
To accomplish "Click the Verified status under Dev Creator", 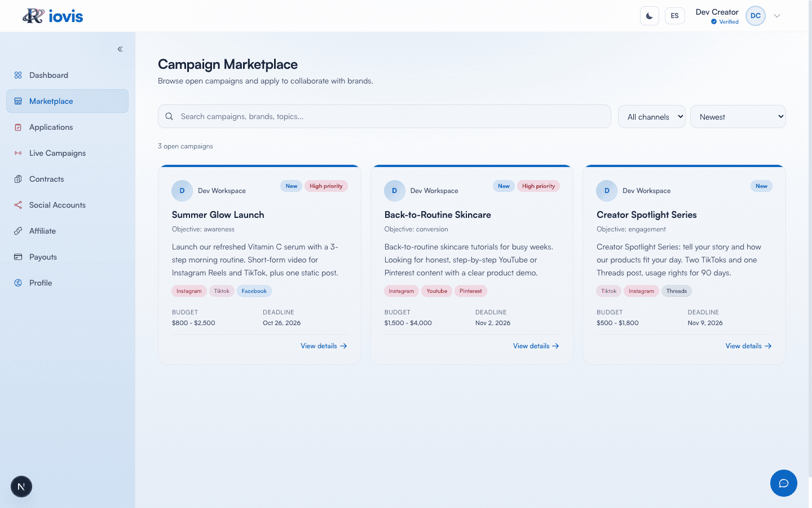I will (725, 22).
